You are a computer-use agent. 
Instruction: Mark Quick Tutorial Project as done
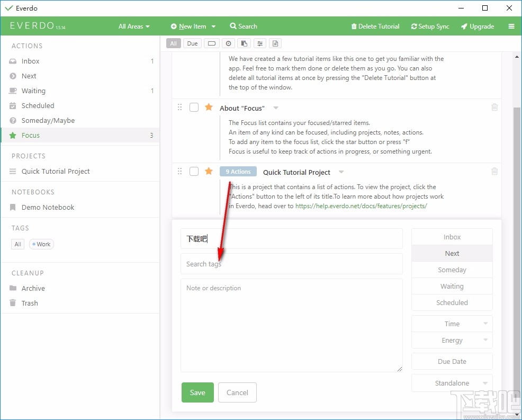click(194, 171)
